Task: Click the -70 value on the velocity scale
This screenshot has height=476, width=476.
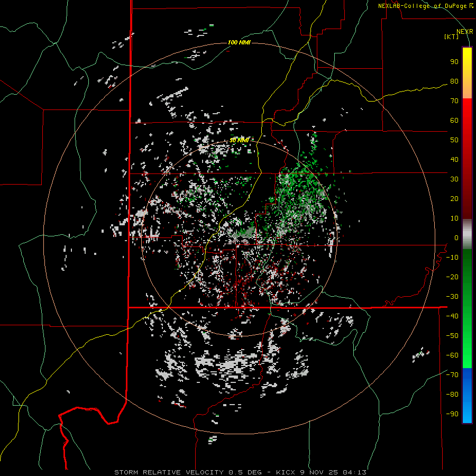Action: click(452, 375)
